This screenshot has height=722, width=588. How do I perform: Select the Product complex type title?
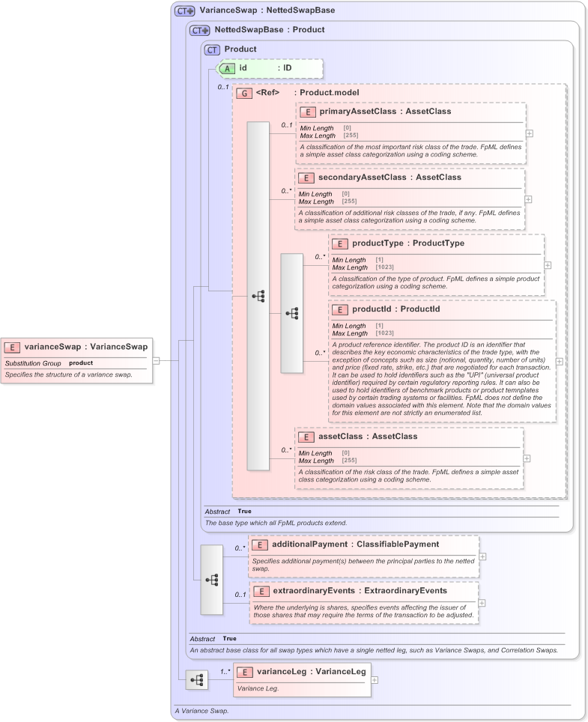tap(240, 49)
